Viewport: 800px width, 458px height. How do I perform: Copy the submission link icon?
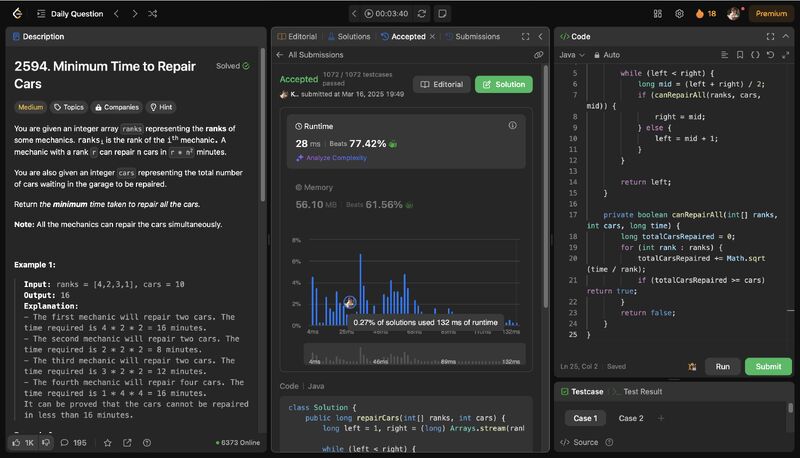point(539,55)
